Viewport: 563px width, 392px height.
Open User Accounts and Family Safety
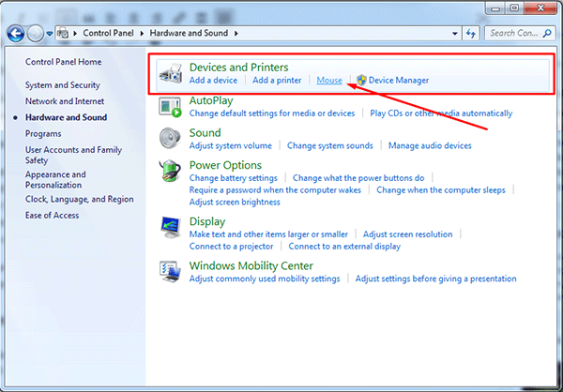73,155
